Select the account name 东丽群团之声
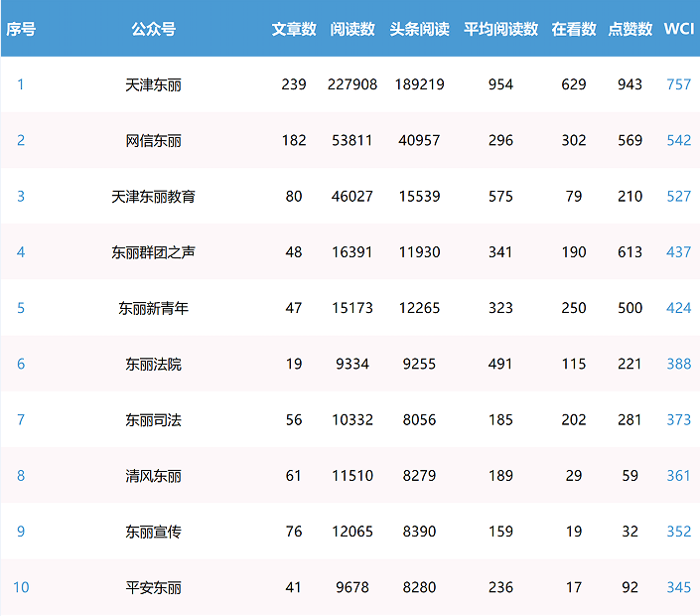 pos(154,252)
